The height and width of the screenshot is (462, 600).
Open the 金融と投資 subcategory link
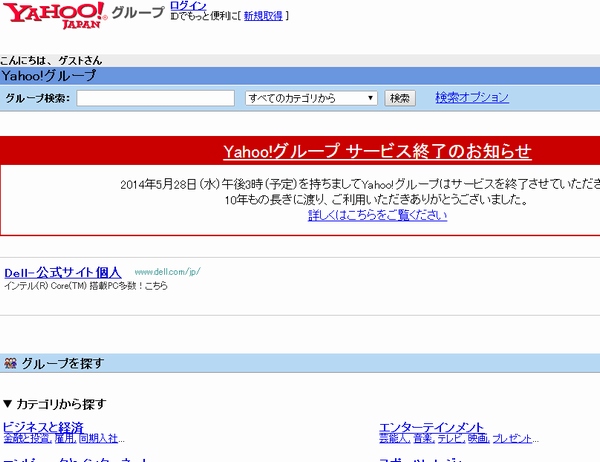click(x=27, y=438)
